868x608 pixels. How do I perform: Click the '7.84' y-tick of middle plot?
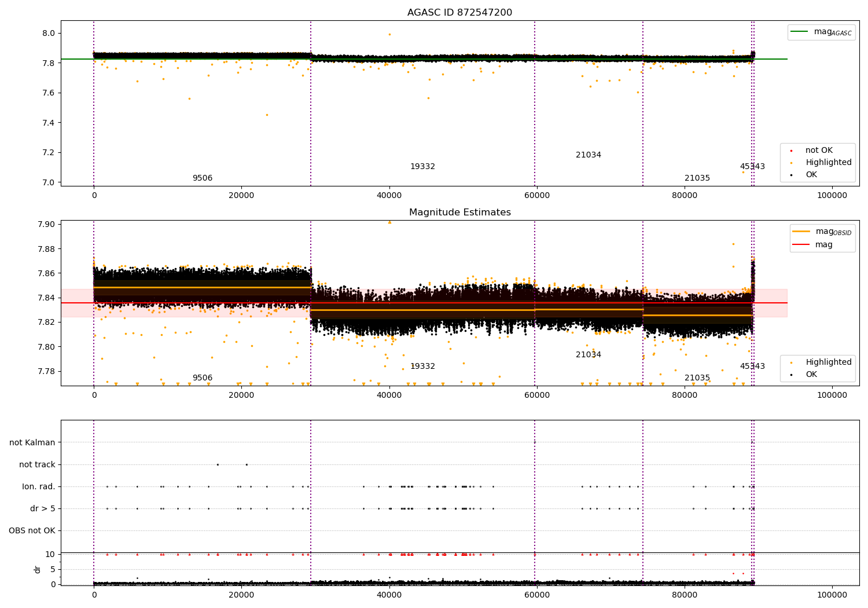[x=46, y=298]
